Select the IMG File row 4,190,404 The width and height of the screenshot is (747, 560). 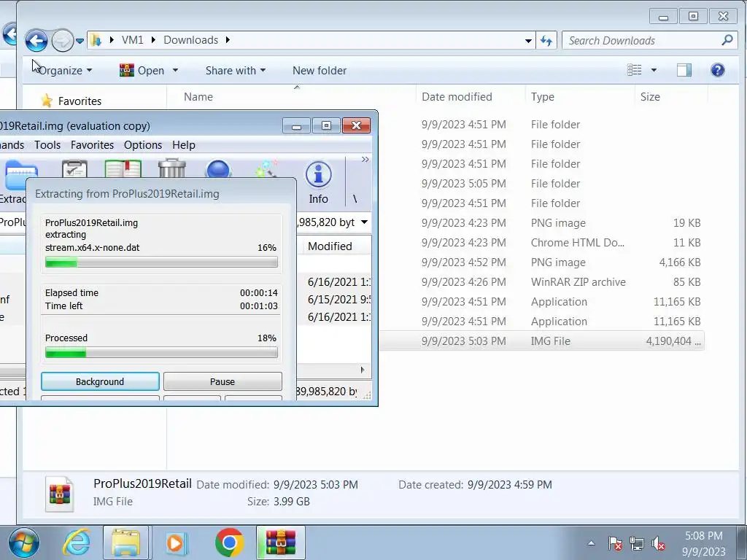(542, 341)
